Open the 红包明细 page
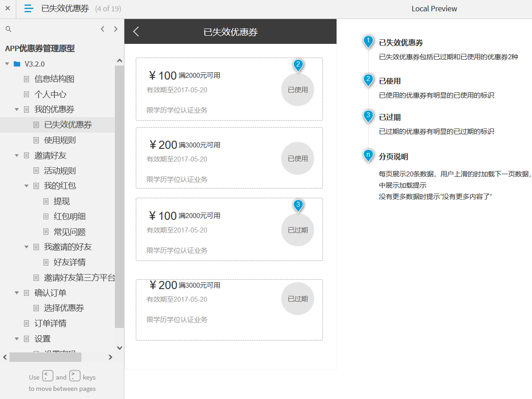Image resolution: width=532 pixels, height=399 pixels. click(x=70, y=216)
